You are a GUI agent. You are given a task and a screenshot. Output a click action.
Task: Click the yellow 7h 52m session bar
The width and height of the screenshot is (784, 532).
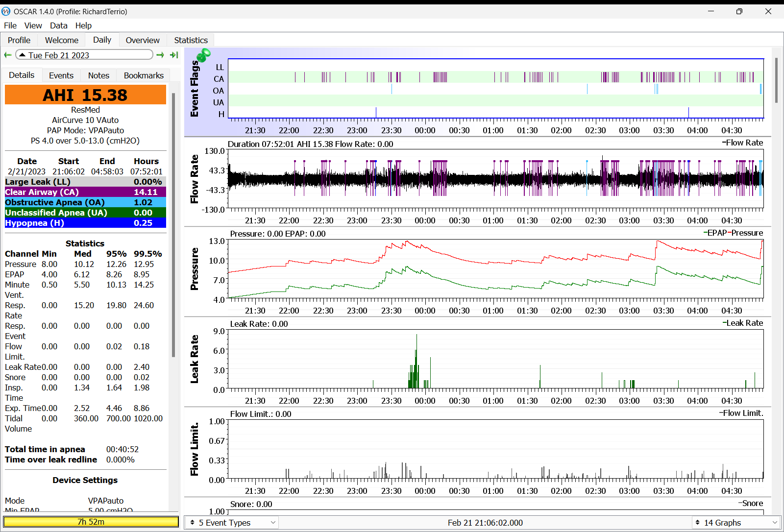(x=91, y=522)
